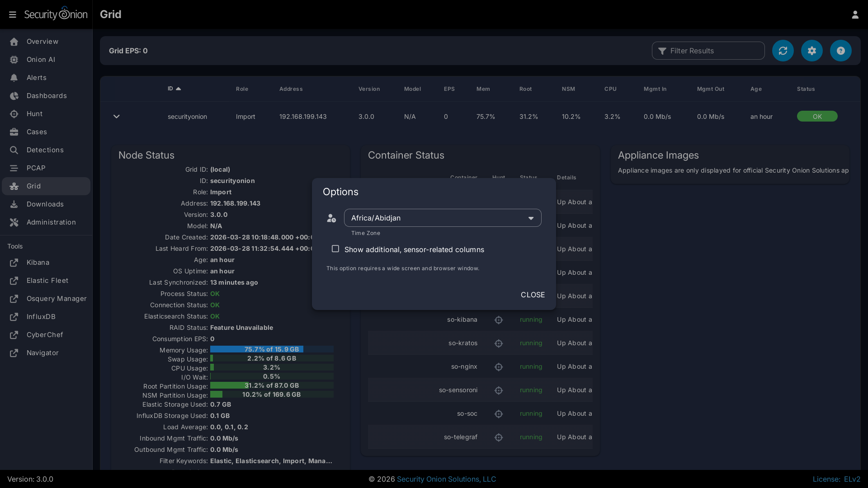Click the Filter Results input field
This screenshot has height=488, width=868.
[x=714, y=51]
